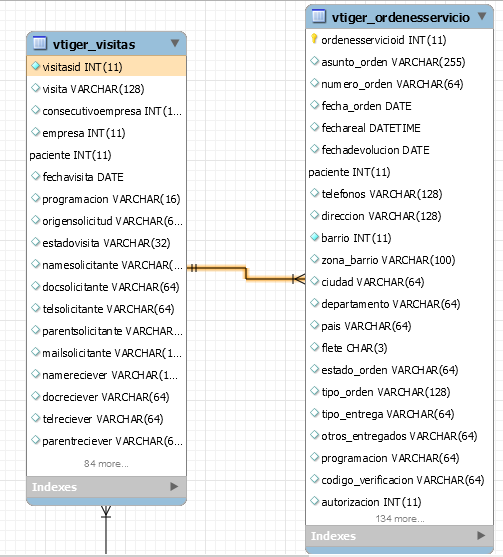
Task: Show the 84 more columns in vtiger_visitas
Action: click(x=106, y=464)
